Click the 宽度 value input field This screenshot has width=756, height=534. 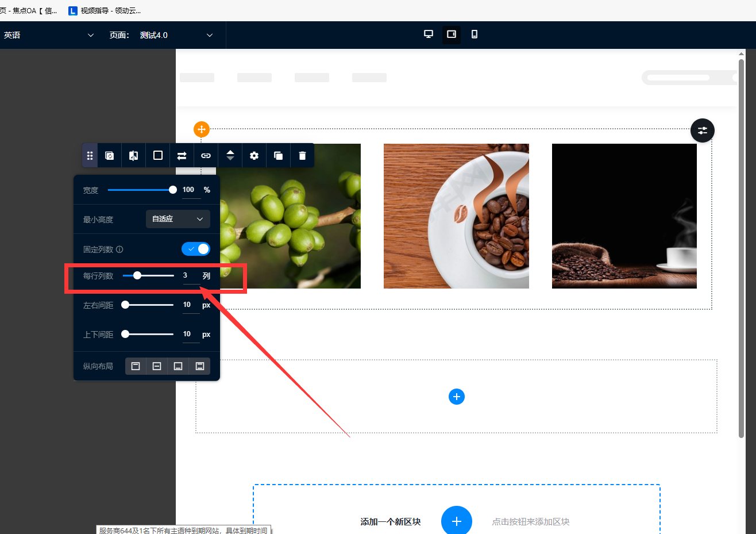(189, 190)
